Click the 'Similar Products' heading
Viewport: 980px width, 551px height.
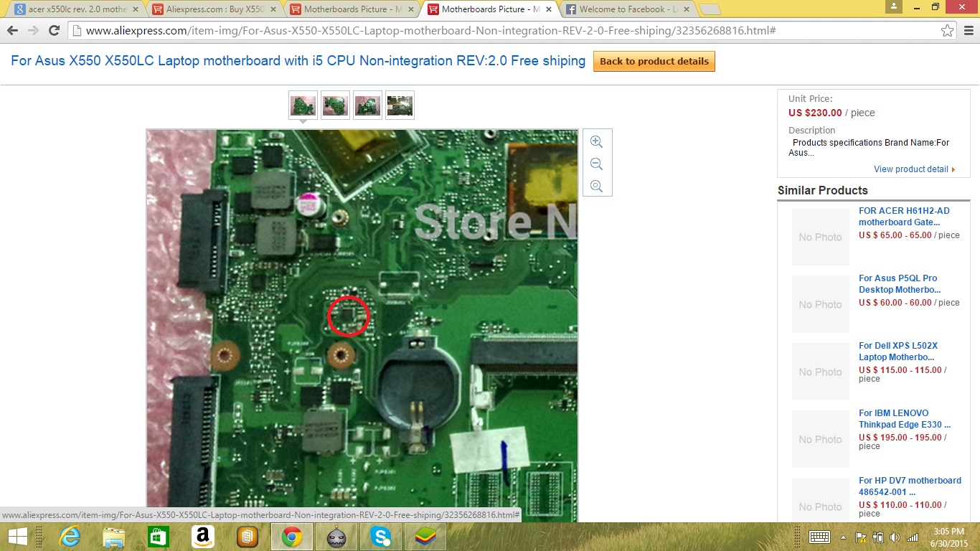tap(823, 190)
